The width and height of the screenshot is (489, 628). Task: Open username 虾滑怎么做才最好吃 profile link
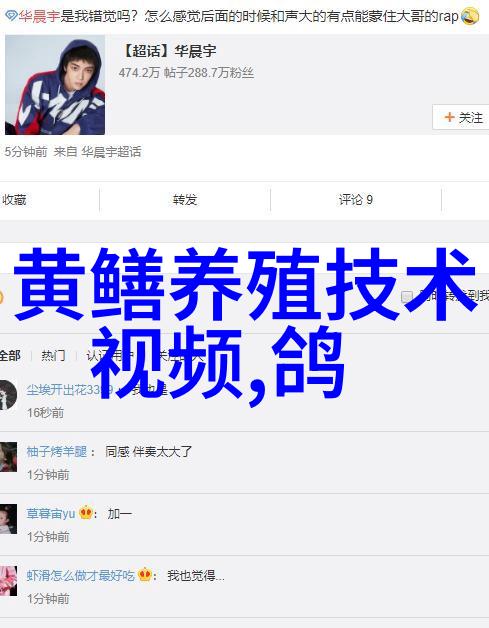(80, 576)
